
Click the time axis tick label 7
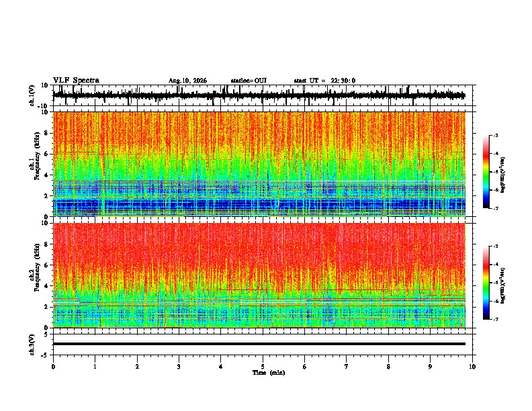[347, 367]
